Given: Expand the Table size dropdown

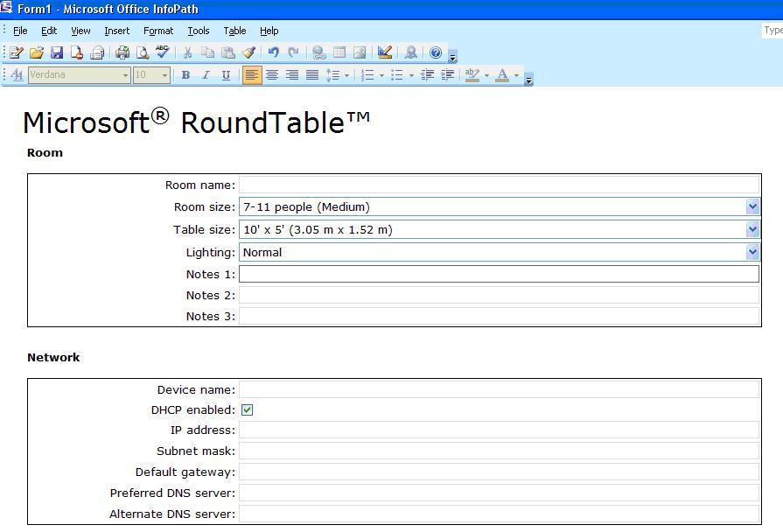Looking at the screenshot, I should pos(752,229).
